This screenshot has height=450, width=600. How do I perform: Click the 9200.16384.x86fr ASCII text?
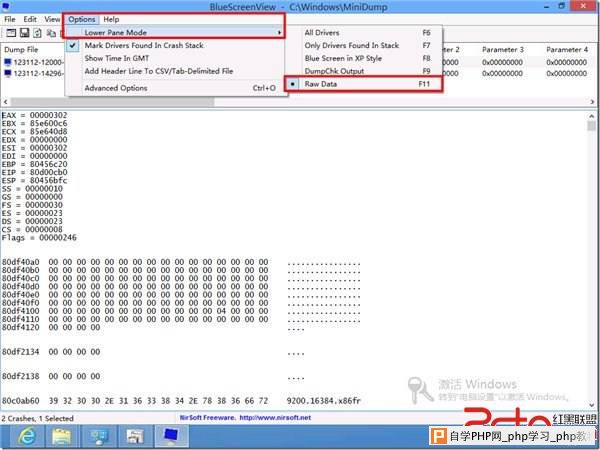pyautogui.click(x=323, y=401)
